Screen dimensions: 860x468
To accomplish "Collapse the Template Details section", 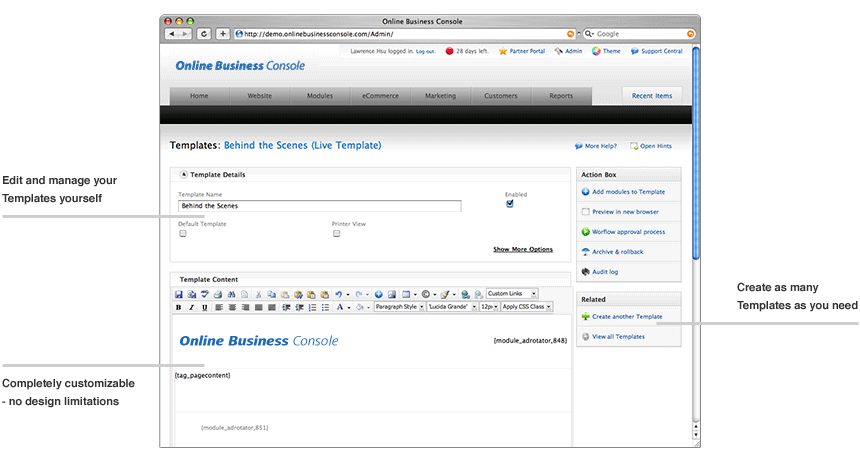I will (183, 175).
